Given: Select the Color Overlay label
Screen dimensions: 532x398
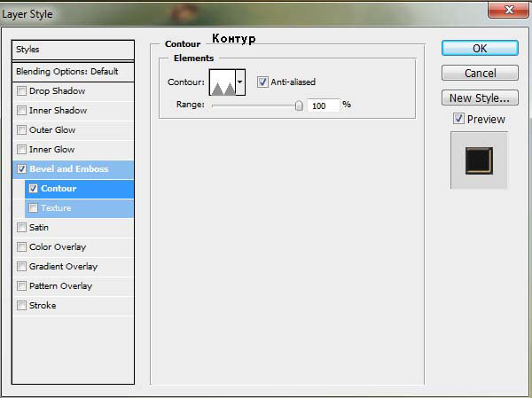Looking at the screenshot, I should 58,246.
